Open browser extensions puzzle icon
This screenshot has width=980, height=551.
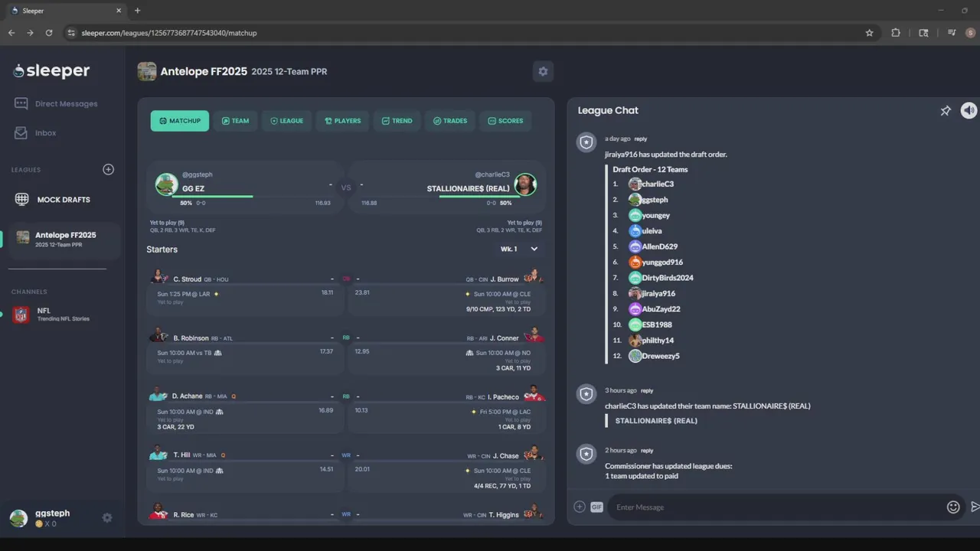coord(896,33)
